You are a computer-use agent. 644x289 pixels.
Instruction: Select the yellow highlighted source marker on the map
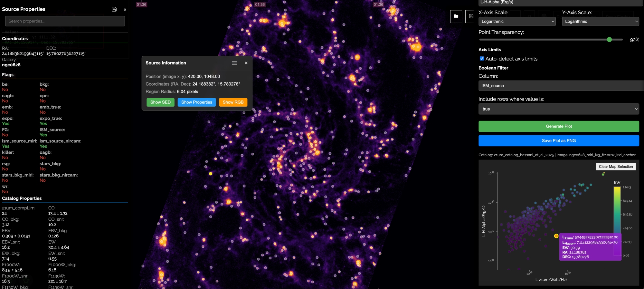pyautogui.click(x=211, y=174)
